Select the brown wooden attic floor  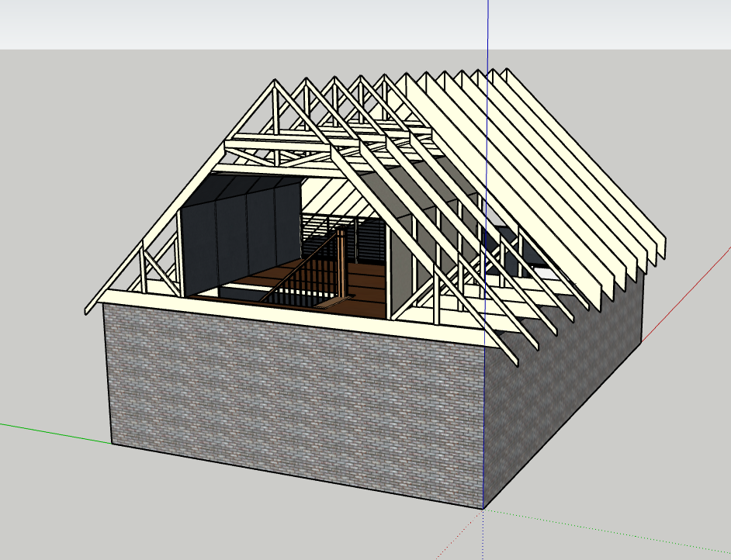click(x=365, y=291)
